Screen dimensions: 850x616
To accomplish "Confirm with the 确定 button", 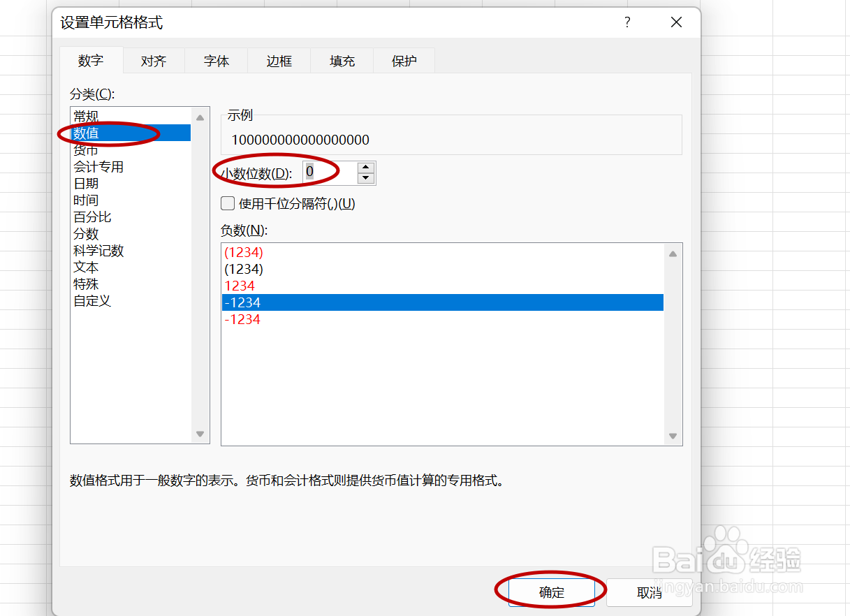I will pos(552,592).
